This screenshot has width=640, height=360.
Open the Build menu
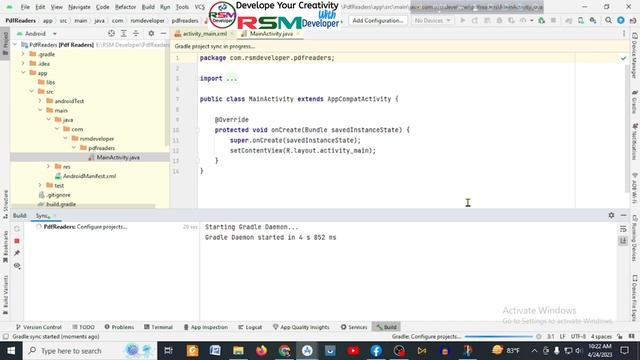[148, 7]
